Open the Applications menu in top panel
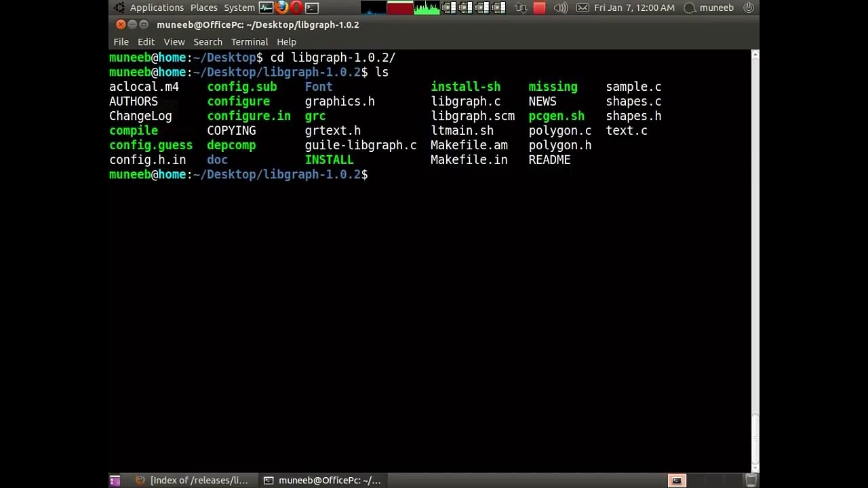This screenshot has height=488, width=868. coord(157,7)
